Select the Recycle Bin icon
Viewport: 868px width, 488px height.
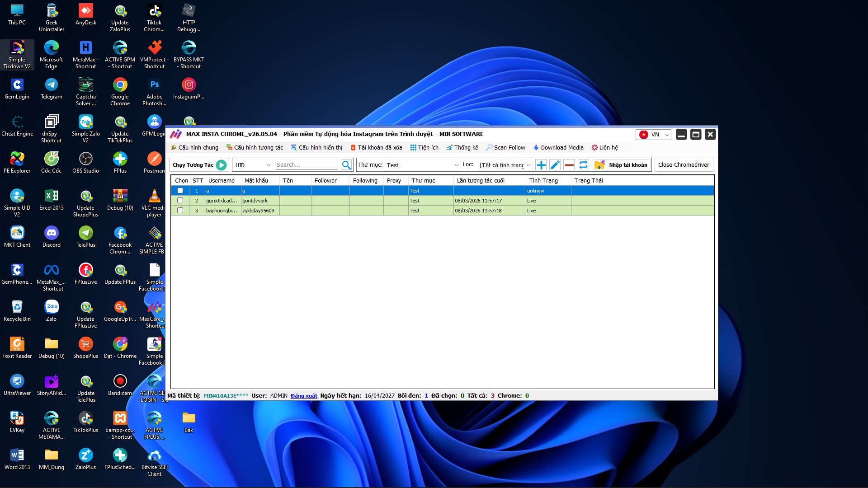[17, 311]
